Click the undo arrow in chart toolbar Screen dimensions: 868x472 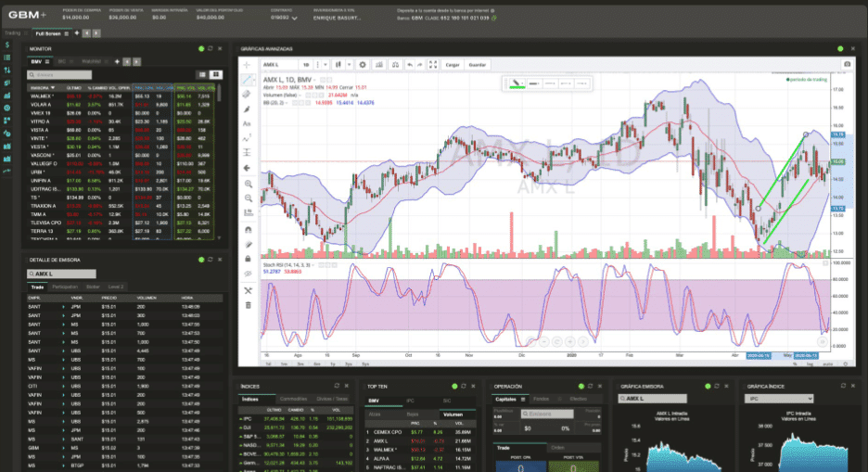coord(409,65)
